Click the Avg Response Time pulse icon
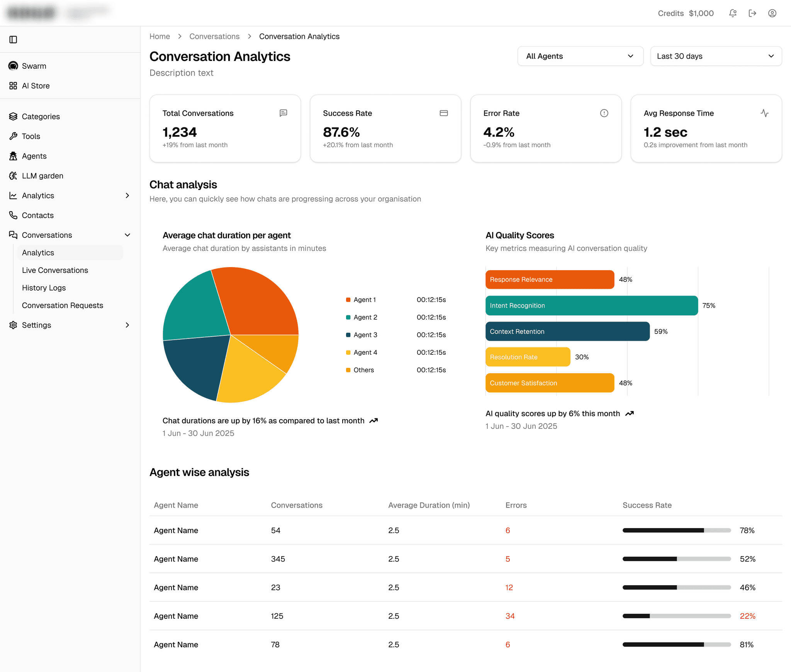The height and width of the screenshot is (672, 791). click(x=764, y=113)
